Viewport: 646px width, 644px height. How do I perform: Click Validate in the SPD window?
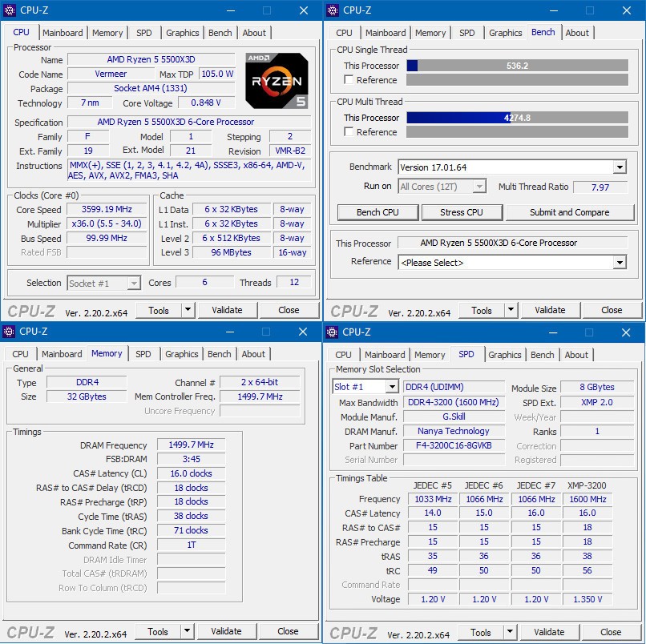point(550,632)
